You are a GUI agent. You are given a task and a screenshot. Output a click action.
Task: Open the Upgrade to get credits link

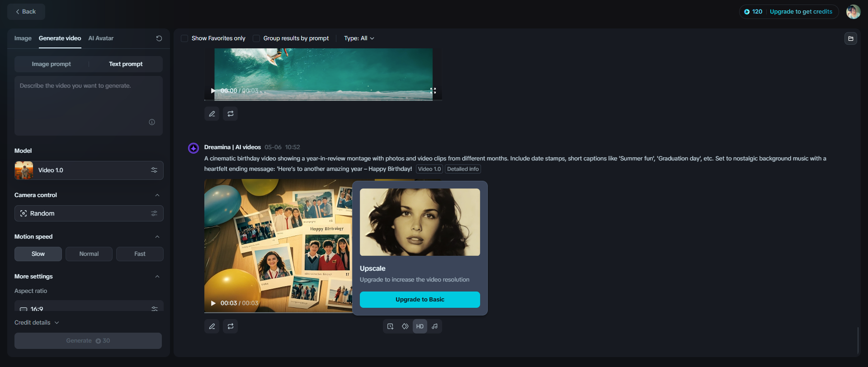801,12
